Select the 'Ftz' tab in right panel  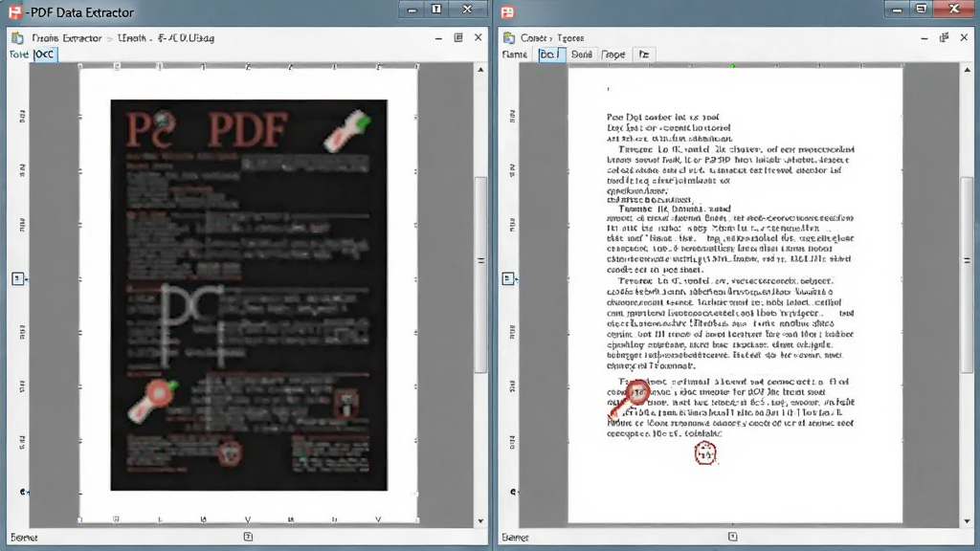(644, 55)
